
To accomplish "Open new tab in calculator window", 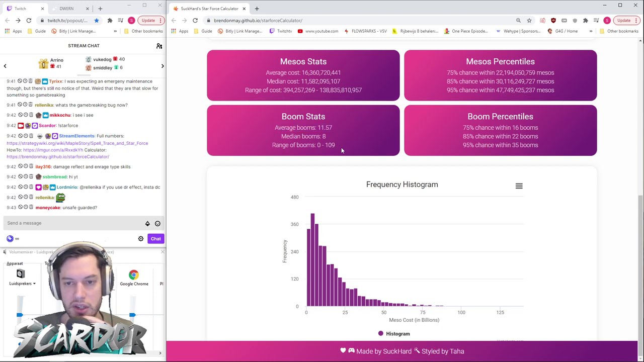I will click(257, 9).
